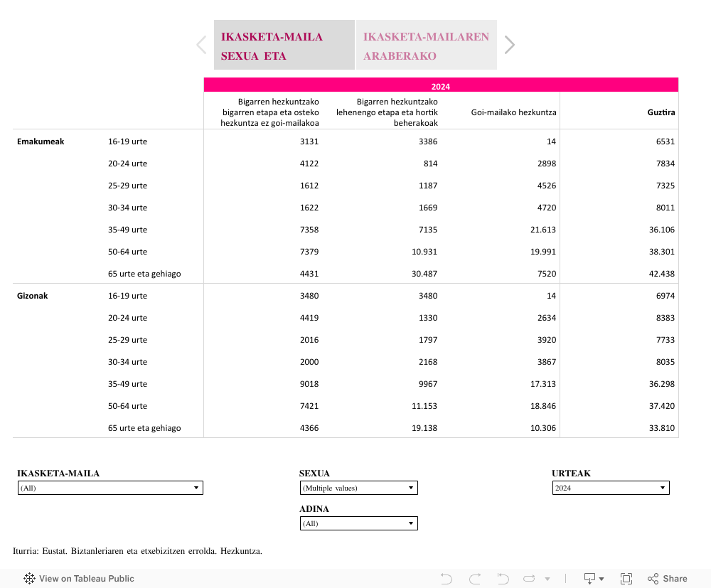The image size is (711, 588).
Task: Click cell value 11.153
Action: (424, 406)
